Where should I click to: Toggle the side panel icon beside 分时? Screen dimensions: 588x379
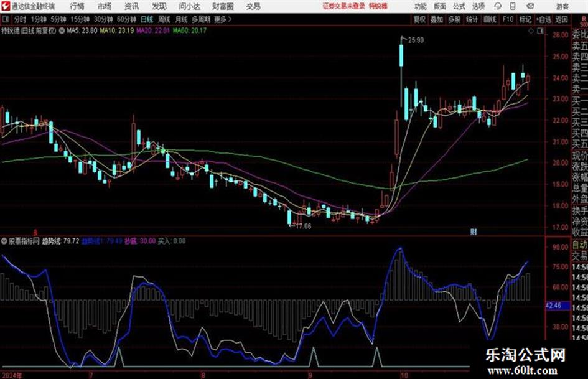pos(5,19)
